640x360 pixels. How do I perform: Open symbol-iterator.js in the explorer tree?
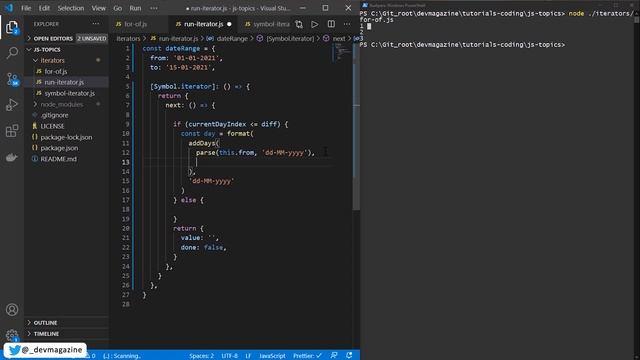[x=69, y=93]
